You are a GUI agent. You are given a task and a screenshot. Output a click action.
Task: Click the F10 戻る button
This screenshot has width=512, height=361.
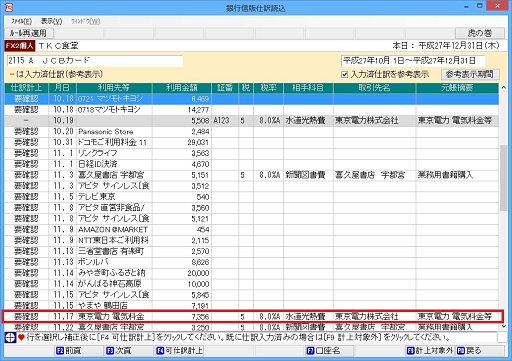coord(480,351)
